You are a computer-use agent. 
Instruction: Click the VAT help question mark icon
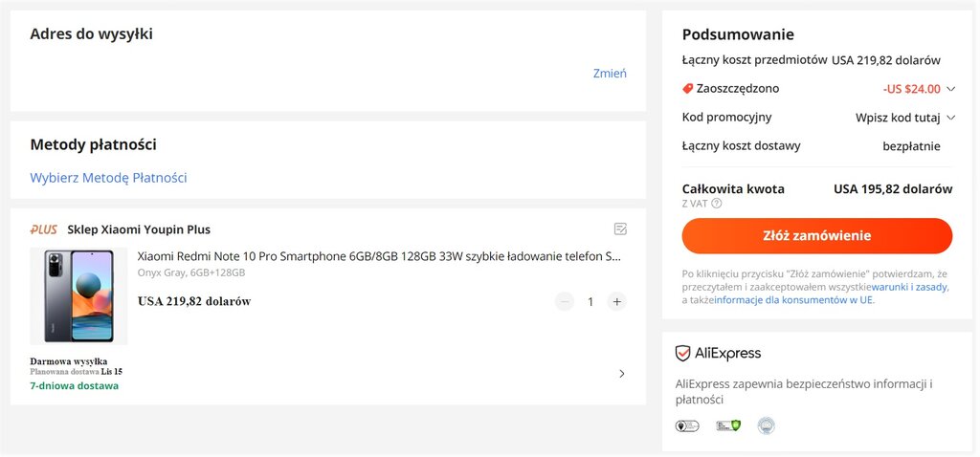(x=716, y=203)
